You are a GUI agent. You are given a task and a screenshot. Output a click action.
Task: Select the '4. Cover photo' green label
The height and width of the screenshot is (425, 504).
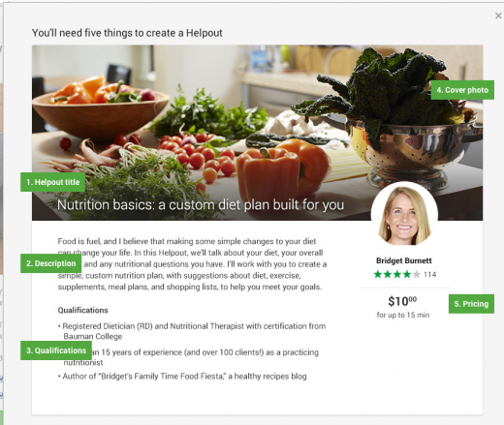click(x=462, y=90)
